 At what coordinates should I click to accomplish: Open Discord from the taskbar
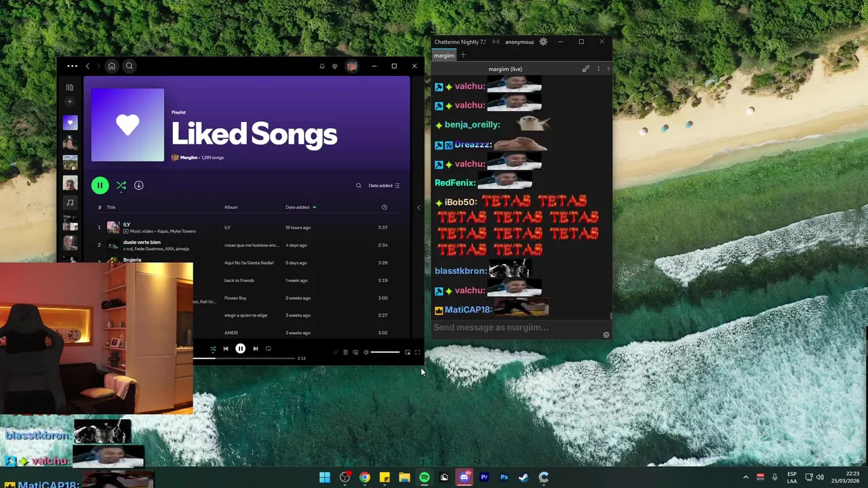click(464, 477)
